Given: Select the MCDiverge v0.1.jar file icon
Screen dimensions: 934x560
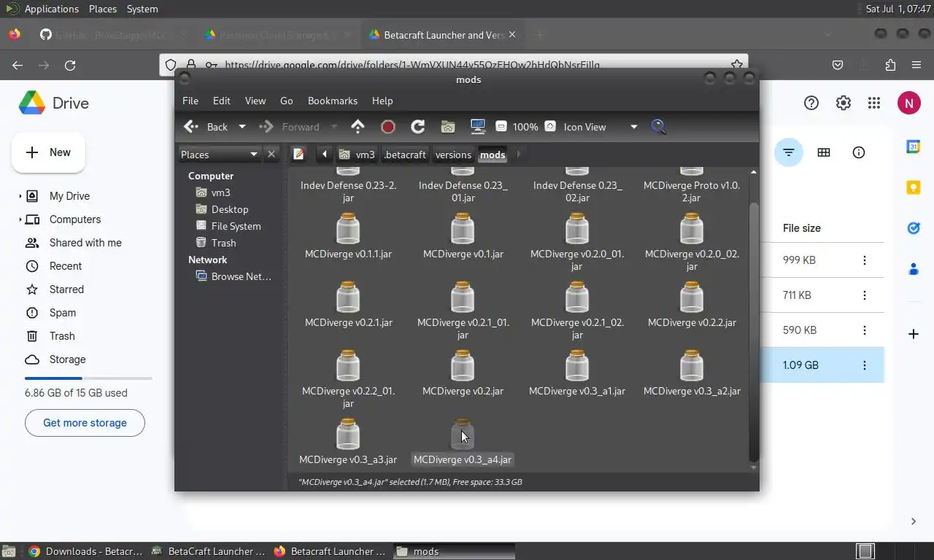Looking at the screenshot, I should (463, 229).
